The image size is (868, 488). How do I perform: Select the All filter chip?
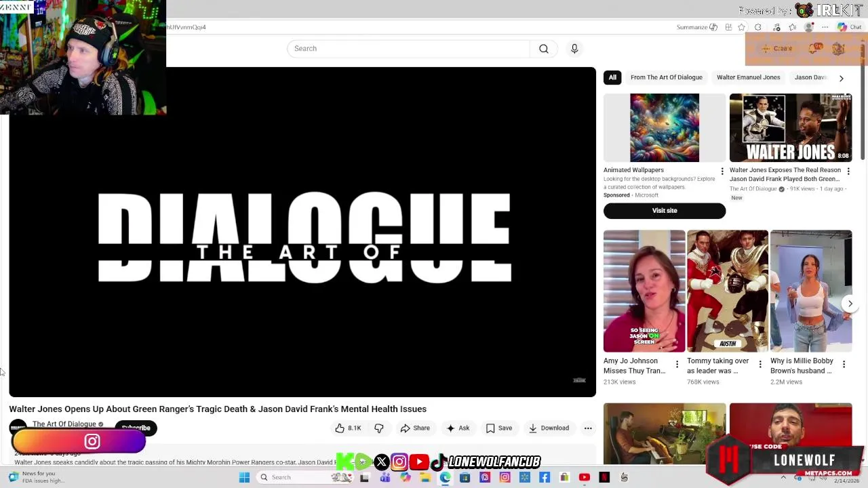(612, 77)
